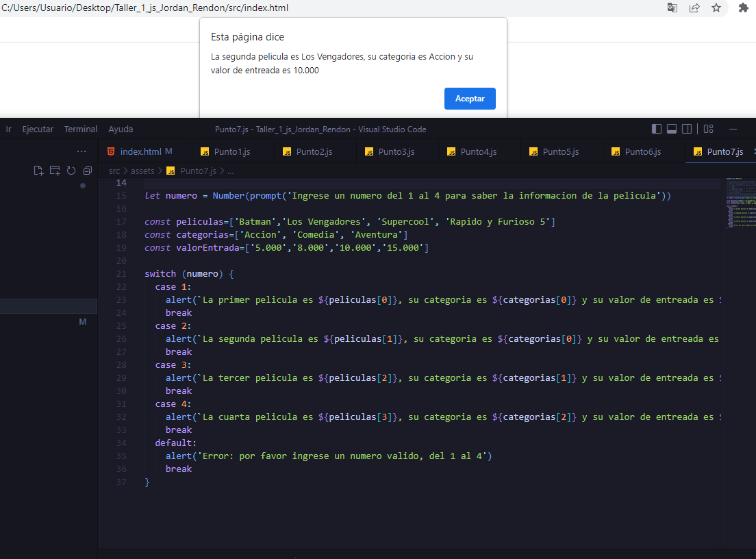756x559 pixels.
Task: Switch to the Punto3.js tab
Action: (397, 151)
